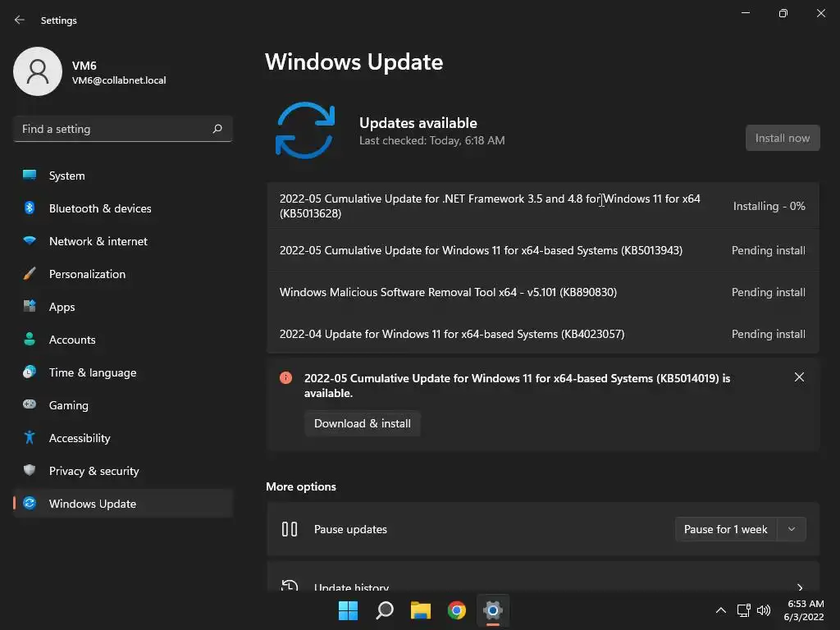Click the More options heading

tap(301, 486)
